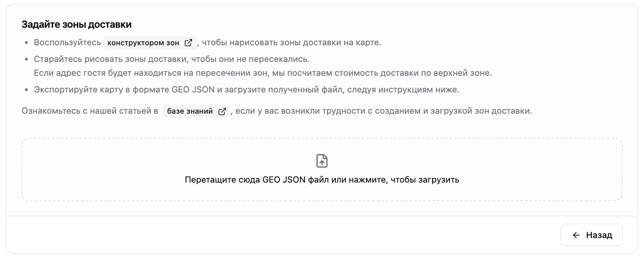
Task: Click bullet dot before «Экспортируйте карту»
Action: click(x=26, y=90)
